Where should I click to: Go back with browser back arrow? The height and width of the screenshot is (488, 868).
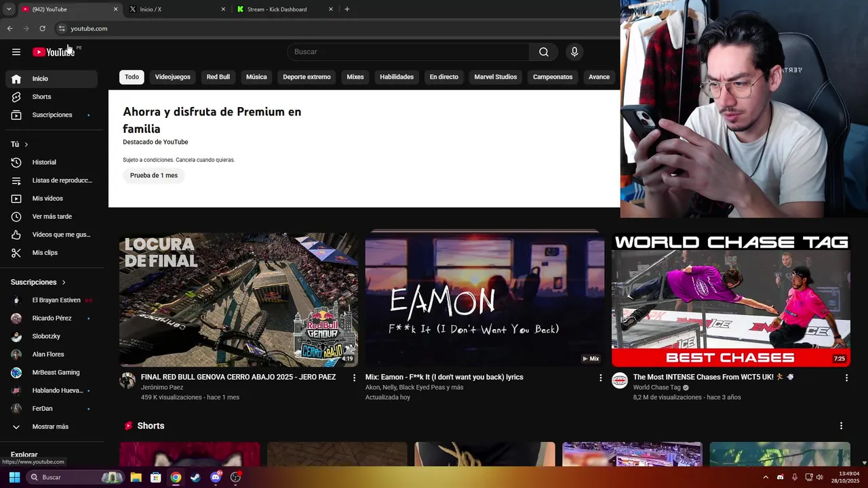[x=9, y=28]
